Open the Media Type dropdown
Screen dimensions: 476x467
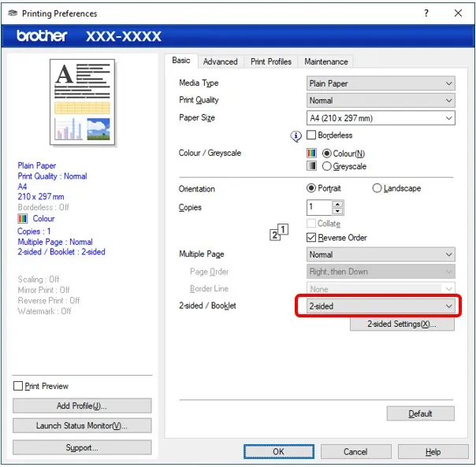(381, 83)
